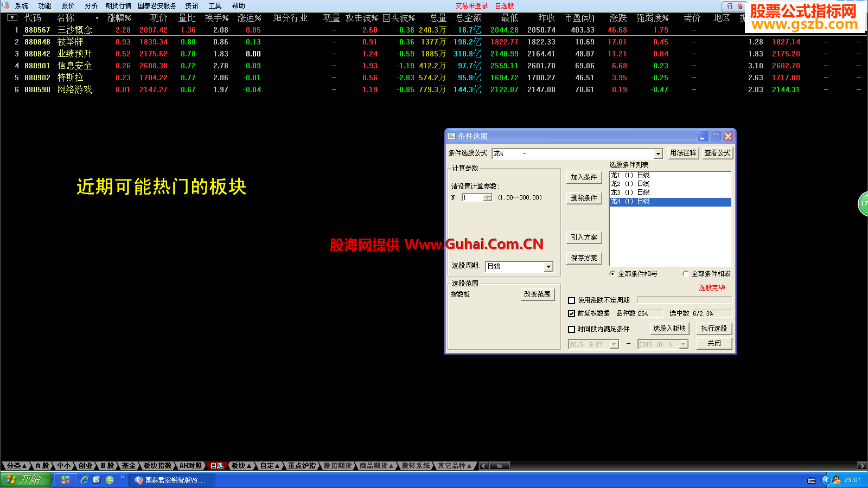Expand the 自定 tab menu
Screen dimensions: 868x488
click(x=270, y=466)
